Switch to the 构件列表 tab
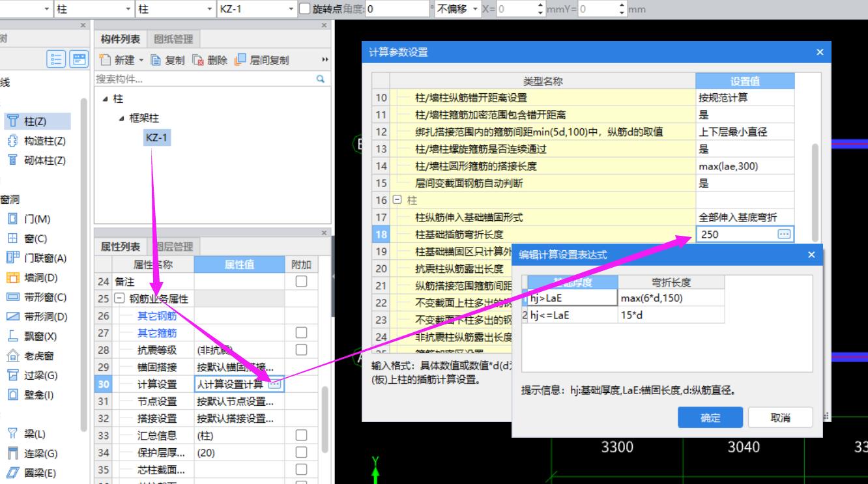Image resolution: width=868 pixels, height=484 pixels. tap(120, 39)
